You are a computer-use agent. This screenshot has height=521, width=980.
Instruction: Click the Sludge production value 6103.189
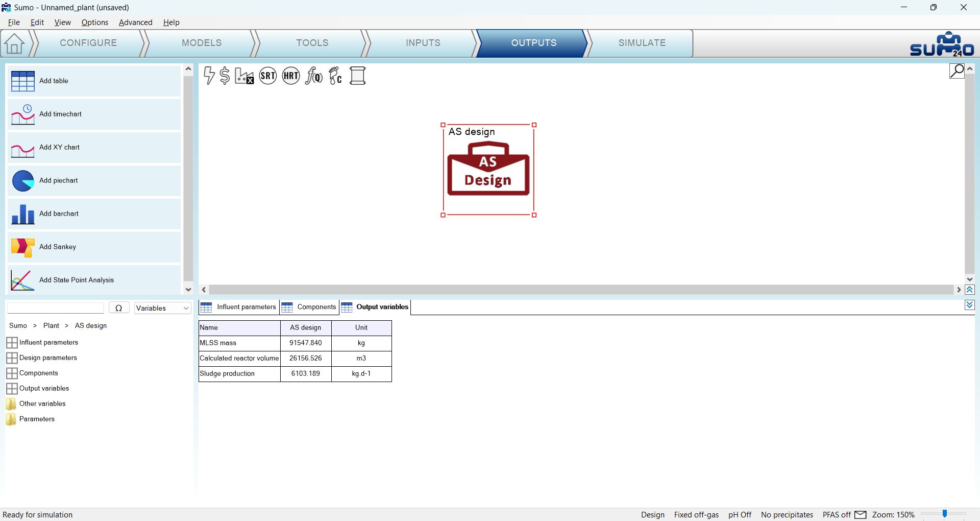click(306, 373)
